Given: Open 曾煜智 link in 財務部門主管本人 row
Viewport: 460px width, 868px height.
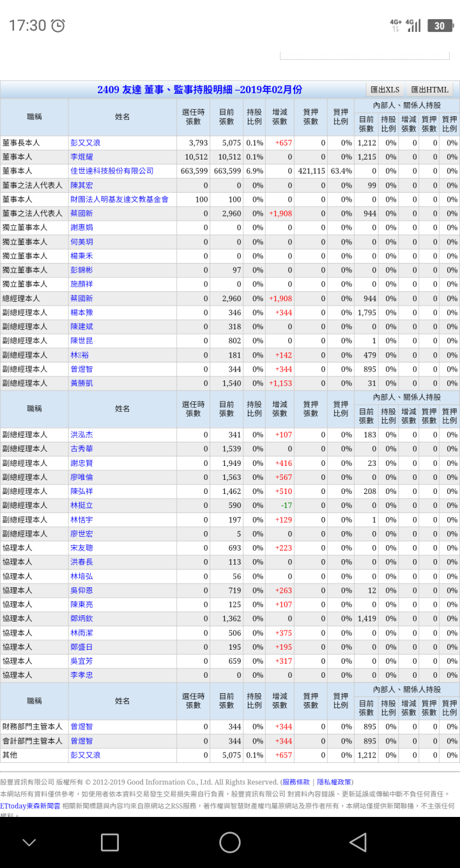Looking at the screenshot, I should coord(81,727).
